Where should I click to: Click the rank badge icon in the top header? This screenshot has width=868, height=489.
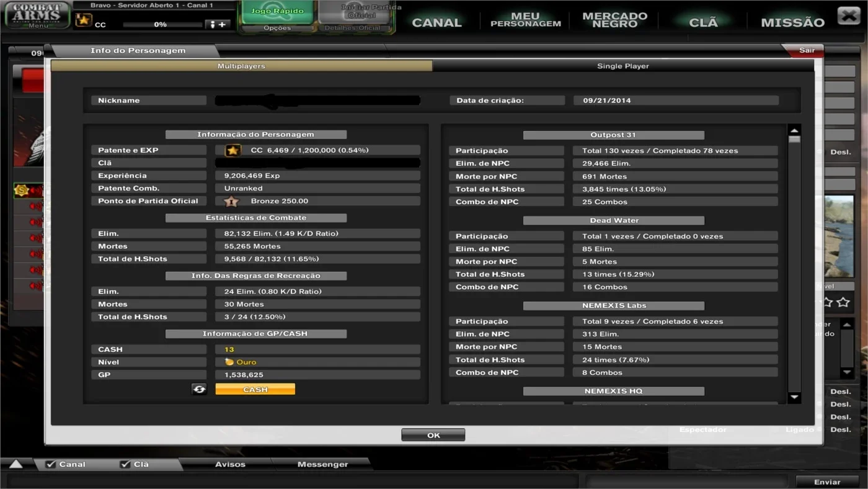pos(83,20)
